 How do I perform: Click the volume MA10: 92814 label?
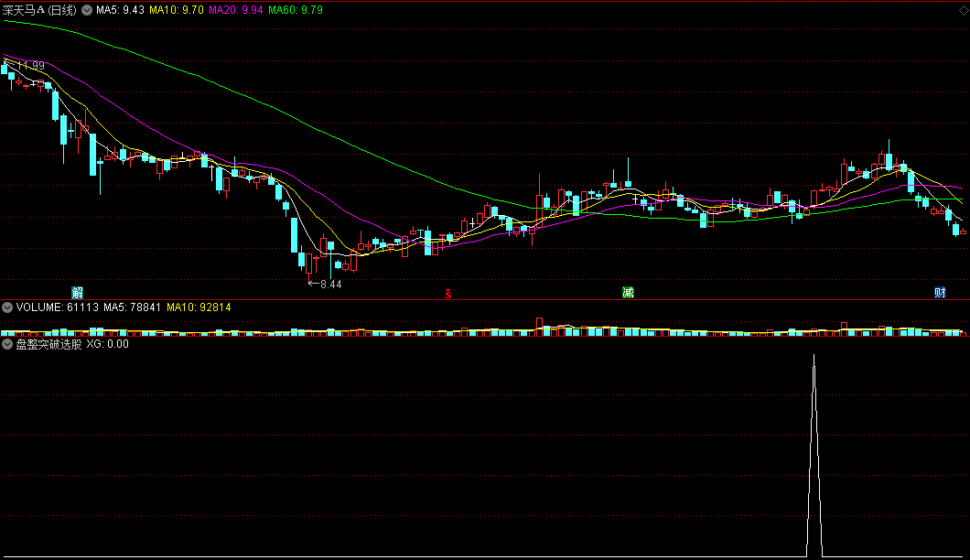click(x=199, y=307)
